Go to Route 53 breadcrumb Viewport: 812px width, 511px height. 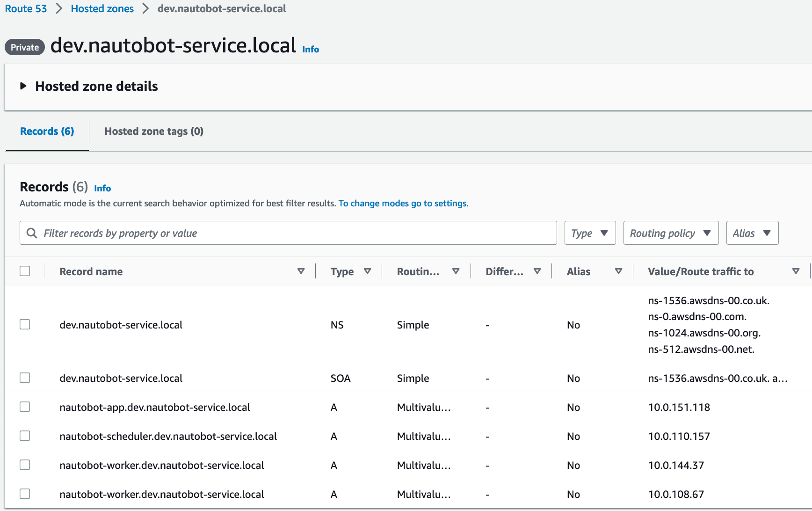[26, 9]
